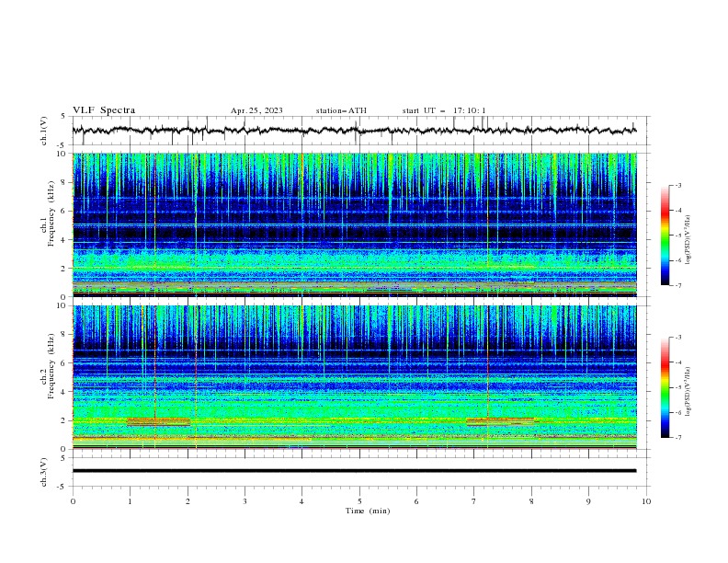Viewport: 728px width, 563px height.
Task: Click the "VLF Spectra" plot title
Action: pyautogui.click(x=104, y=110)
